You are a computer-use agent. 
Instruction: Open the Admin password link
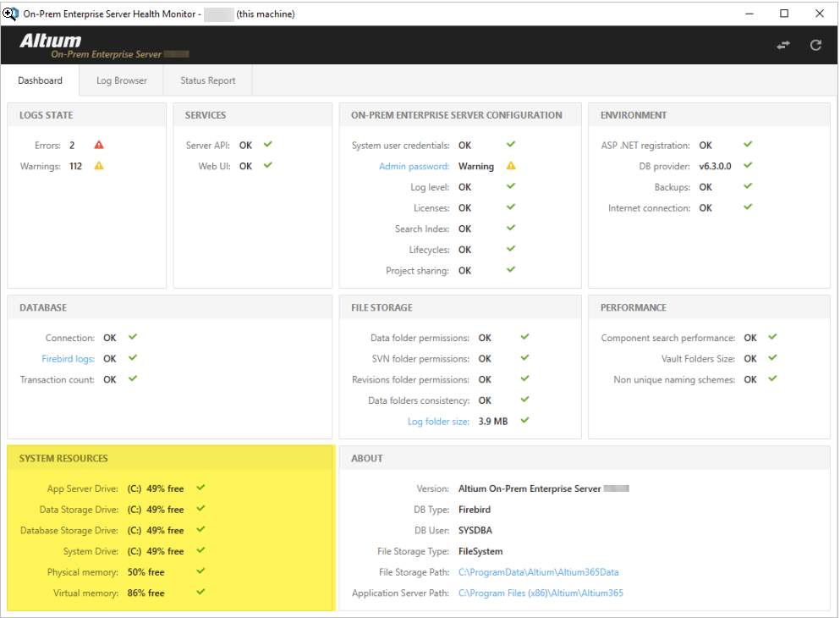415,166
